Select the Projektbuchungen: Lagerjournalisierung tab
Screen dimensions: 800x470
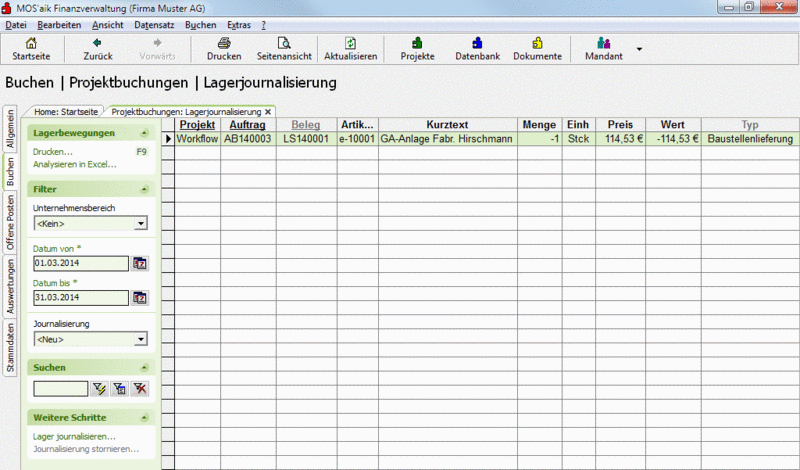point(186,112)
